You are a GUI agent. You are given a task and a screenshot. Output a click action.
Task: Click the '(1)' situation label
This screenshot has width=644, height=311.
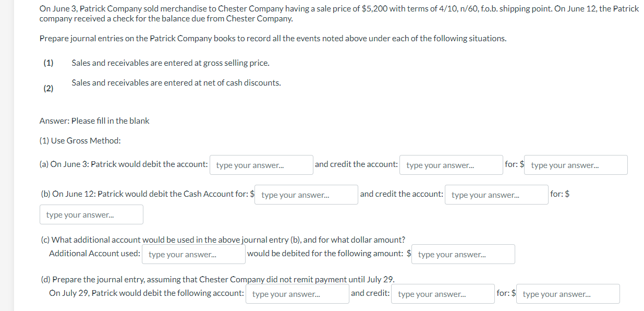[48, 63]
